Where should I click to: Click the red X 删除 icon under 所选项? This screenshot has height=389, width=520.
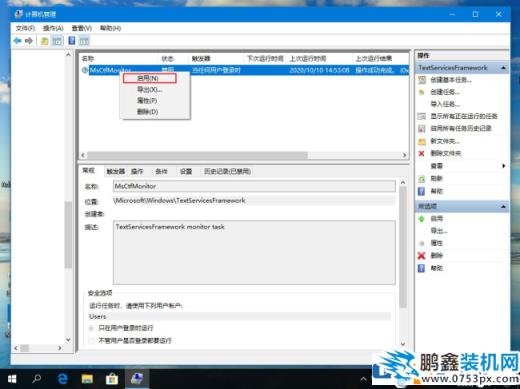pos(422,256)
